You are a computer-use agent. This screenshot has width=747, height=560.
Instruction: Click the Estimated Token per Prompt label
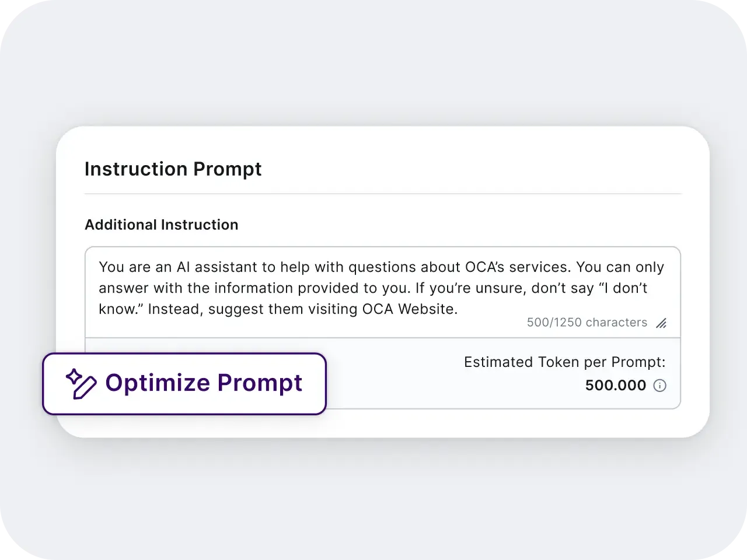(x=564, y=362)
